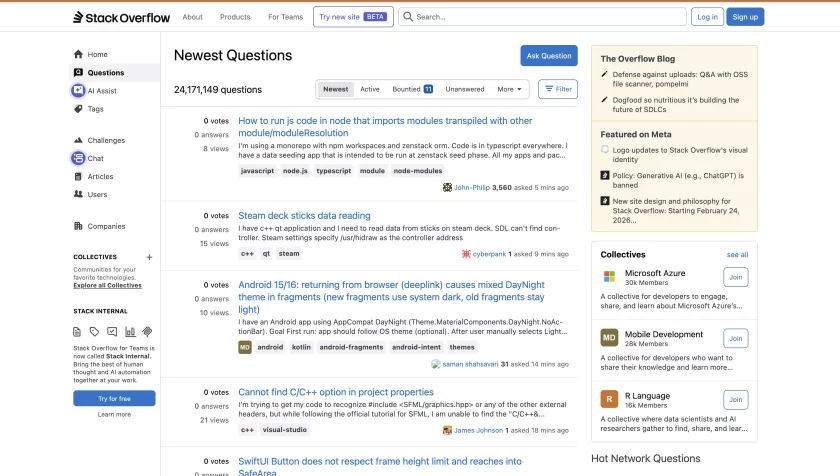Click Try new site BETA button
The image size is (840, 476).
coord(353,17)
